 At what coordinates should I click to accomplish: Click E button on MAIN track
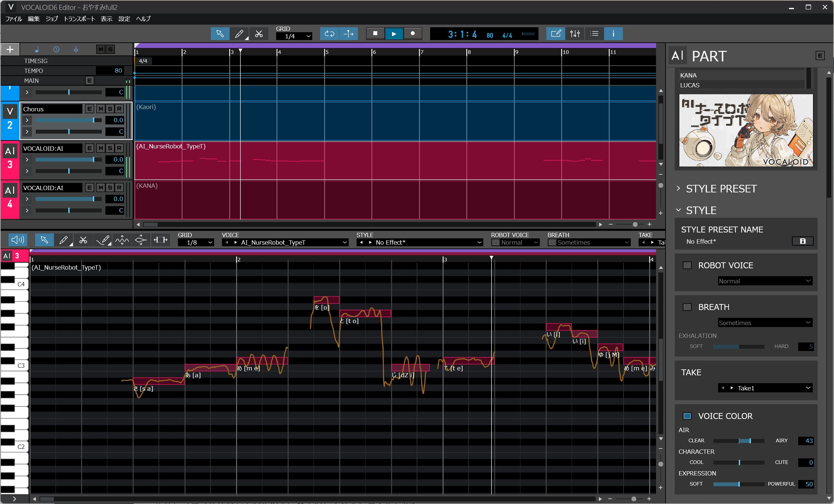[89, 80]
